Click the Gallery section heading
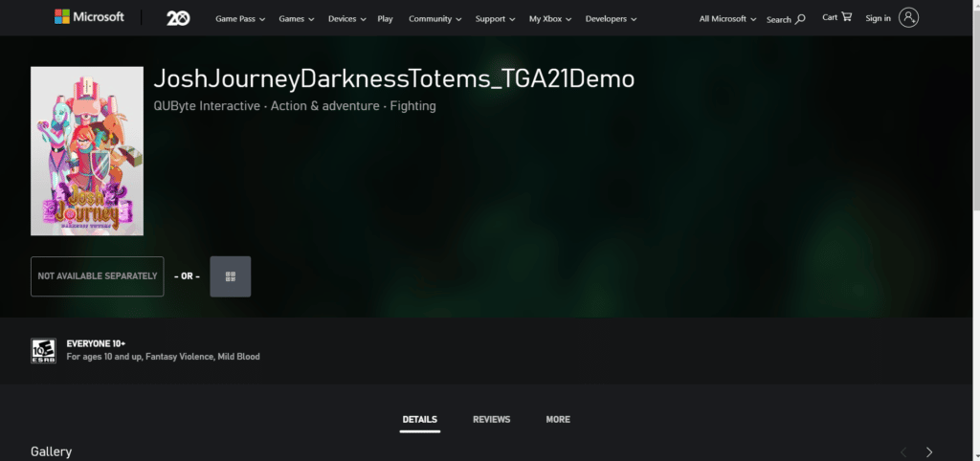Screen dimensions: 980x461 [x=52, y=451]
